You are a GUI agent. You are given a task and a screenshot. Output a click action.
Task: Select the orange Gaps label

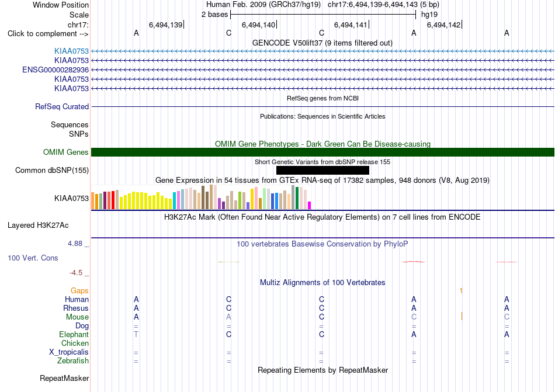coord(79,290)
